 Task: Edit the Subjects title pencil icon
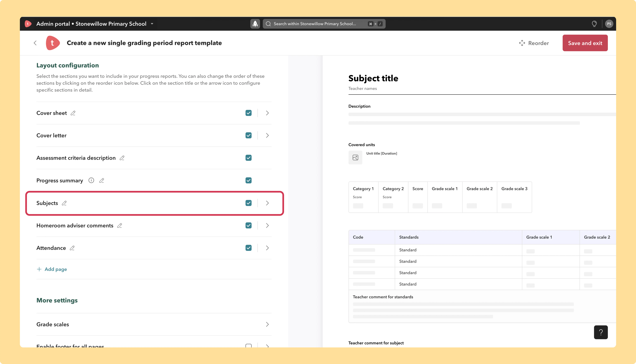point(64,203)
